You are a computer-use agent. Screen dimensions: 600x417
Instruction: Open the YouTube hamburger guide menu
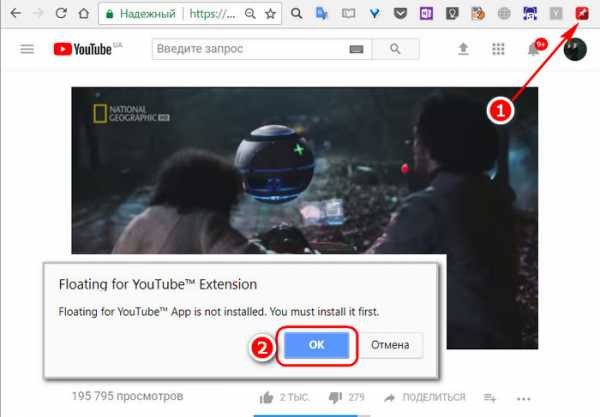pyautogui.click(x=27, y=49)
